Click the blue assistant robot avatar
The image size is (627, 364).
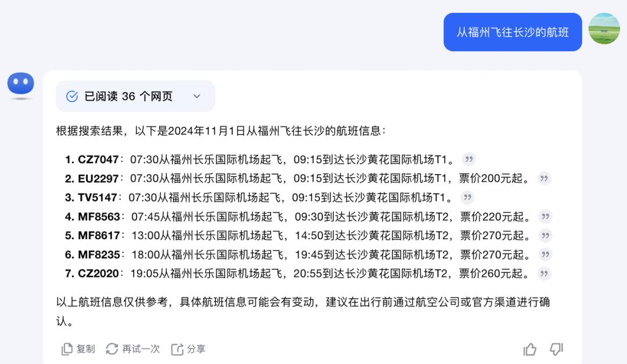[x=21, y=85]
